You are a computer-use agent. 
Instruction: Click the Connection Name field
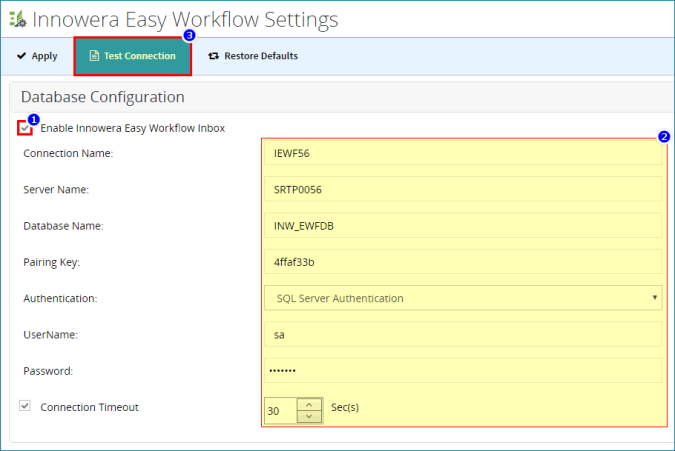pos(463,153)
